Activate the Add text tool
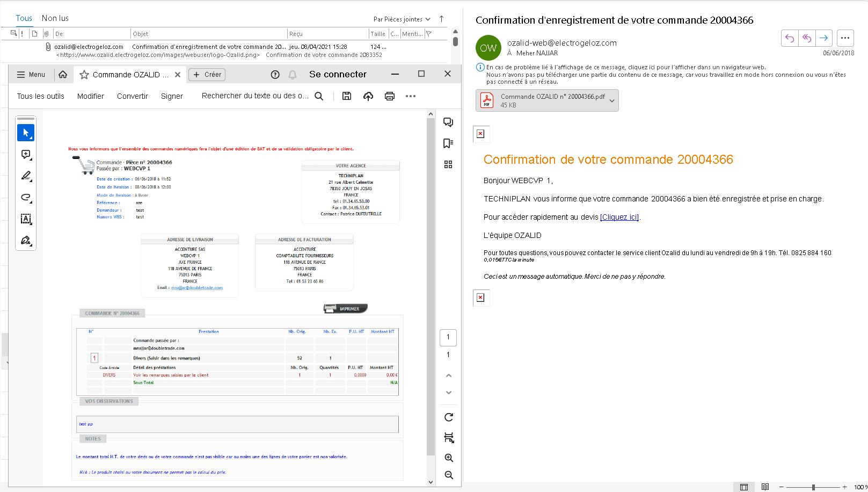The height and width of the screenshot is (492, 868). [25, 219]
